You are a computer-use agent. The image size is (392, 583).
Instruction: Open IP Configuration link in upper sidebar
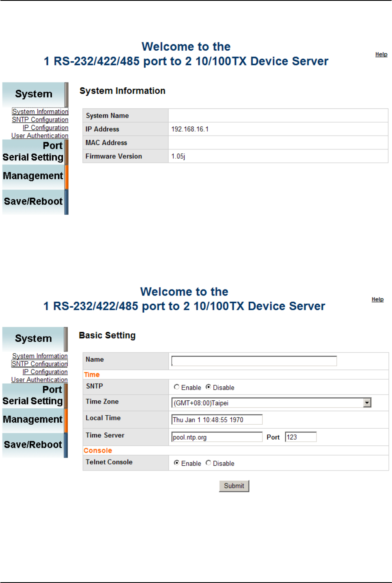(x=45, y=128)
